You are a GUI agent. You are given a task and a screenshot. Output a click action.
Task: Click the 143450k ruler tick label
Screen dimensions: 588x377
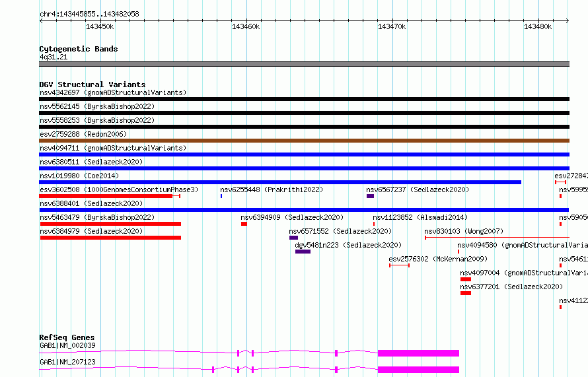click(100, 26)
